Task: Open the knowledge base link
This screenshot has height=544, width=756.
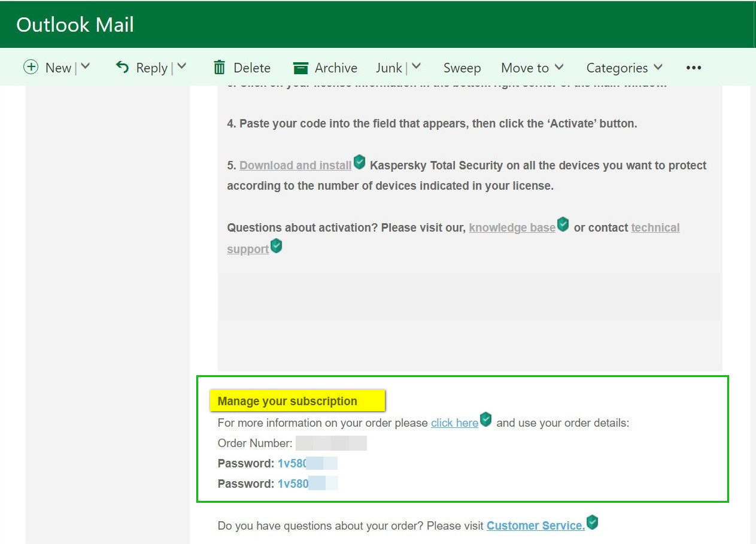Action: pos(512,227)
